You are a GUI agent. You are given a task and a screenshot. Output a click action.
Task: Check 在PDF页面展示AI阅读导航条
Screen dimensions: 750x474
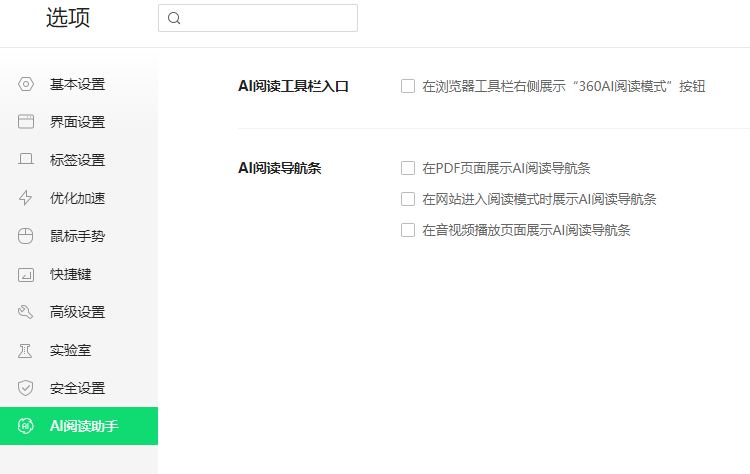click(408, 168)
